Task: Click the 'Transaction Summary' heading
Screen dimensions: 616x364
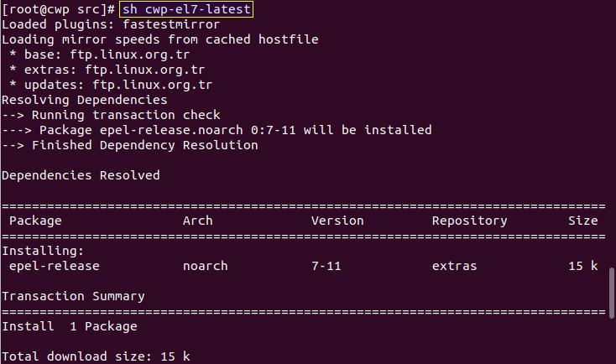Action: pos(73,296)
